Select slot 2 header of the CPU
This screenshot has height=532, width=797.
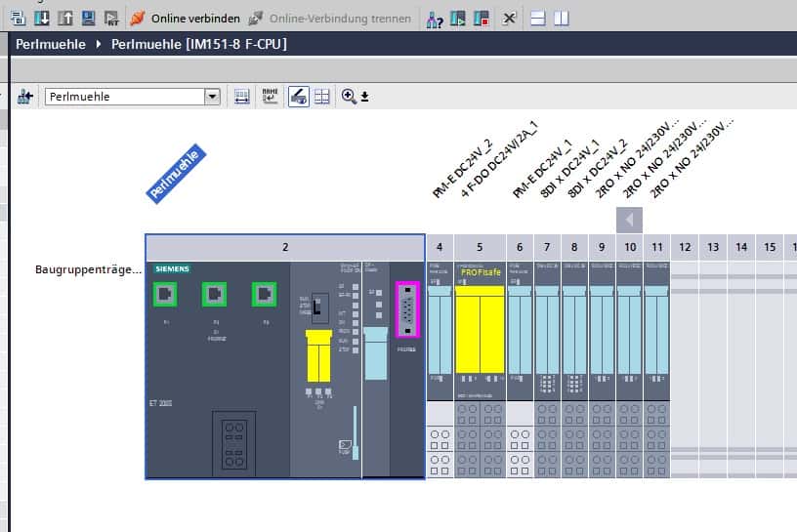pyautogui.click(x=285, y=248)
